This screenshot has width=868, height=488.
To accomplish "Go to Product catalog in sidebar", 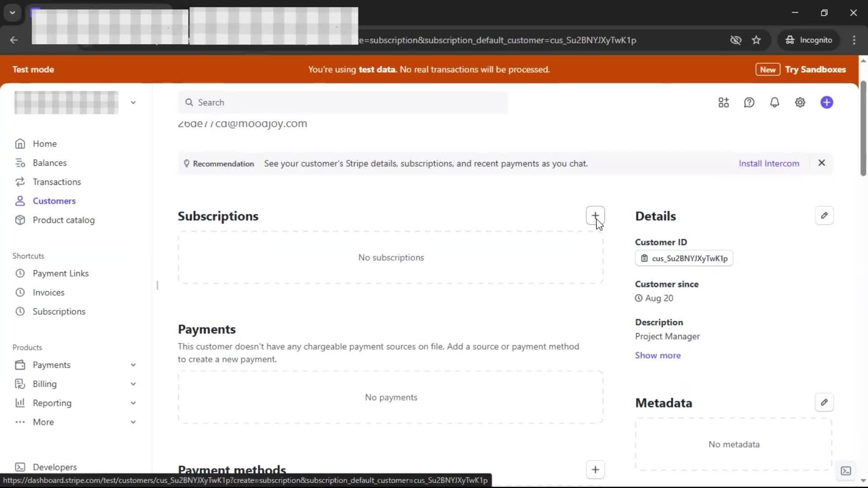I will click(x=63, y=220).
